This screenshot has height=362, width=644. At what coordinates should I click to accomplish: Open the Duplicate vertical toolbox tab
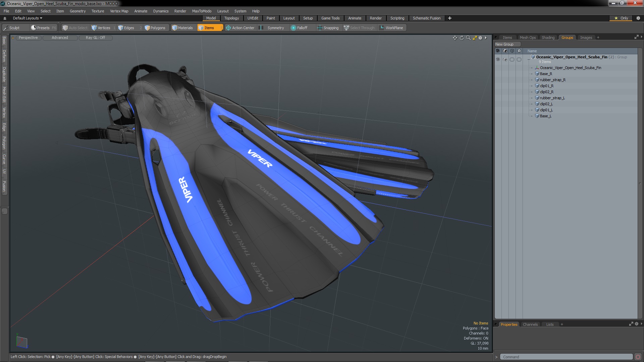click(4, 75)
